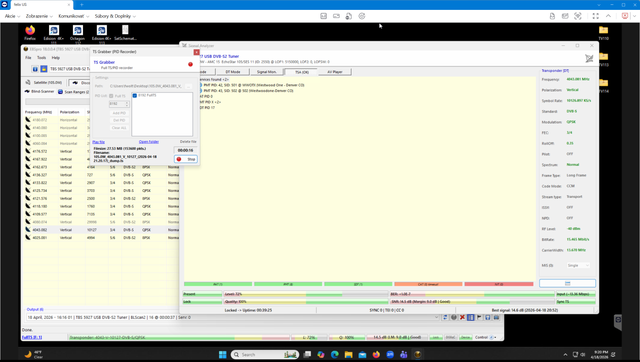Click the Satellite (105.0W) selector icon
This screenshot has width=640, height=362.
tap(28, 82)
